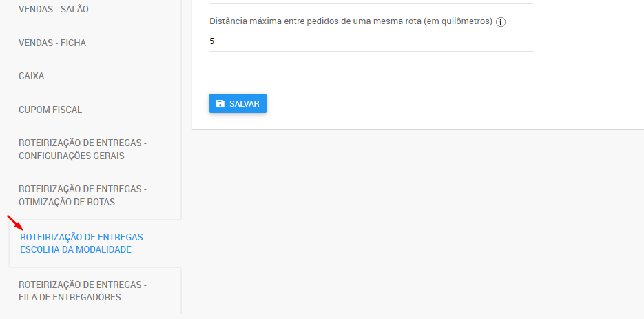Image resolution: width=644 pixels, height=319 pixels.
Task: Go to Vendas - Ficha in the sidebar
Action: click(52, 43)
